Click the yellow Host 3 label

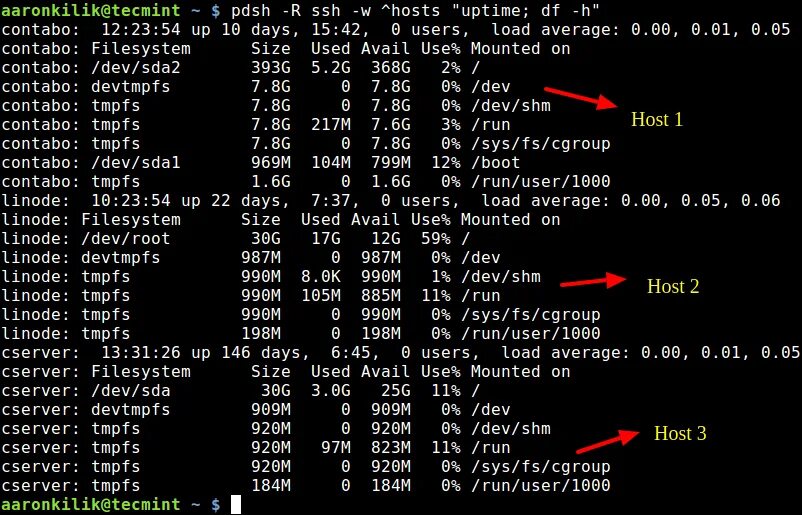(x=680, y=434)
